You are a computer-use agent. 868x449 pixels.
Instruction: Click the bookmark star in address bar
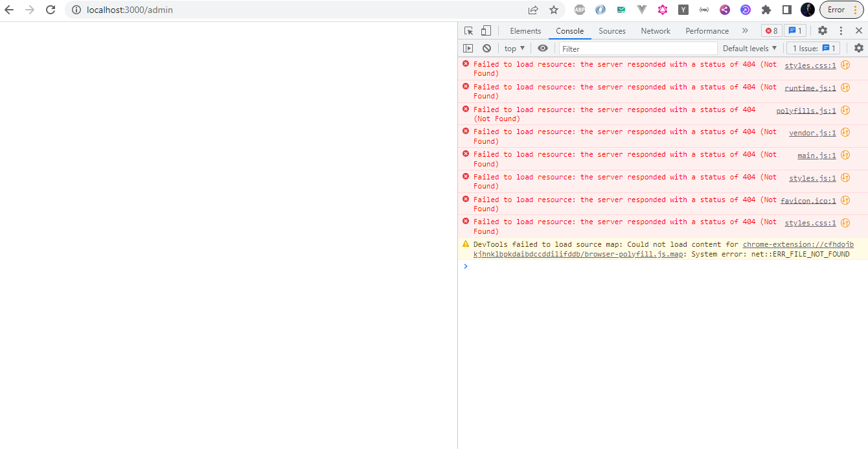click(554, 10)
